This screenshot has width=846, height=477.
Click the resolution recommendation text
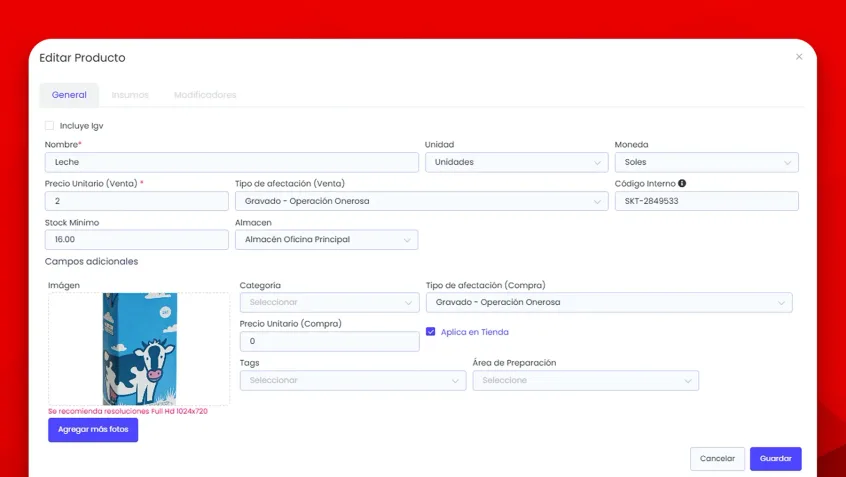(128, 411)
